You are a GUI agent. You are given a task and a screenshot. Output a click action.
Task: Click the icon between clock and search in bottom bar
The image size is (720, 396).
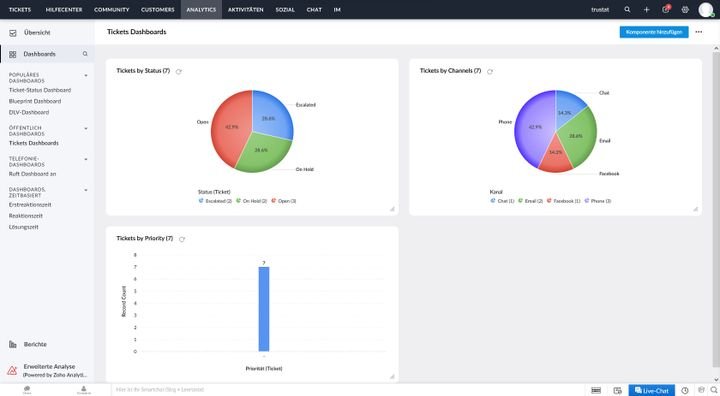click(701, 390)
